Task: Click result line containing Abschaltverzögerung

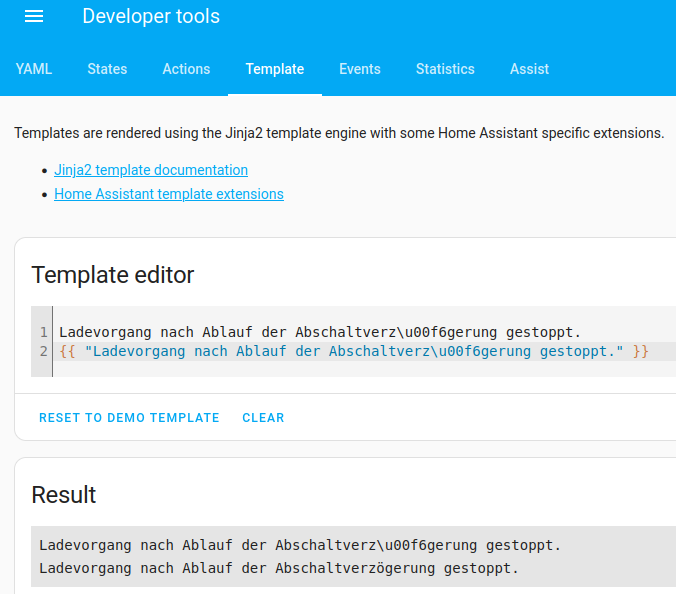Action: [279, 568]
